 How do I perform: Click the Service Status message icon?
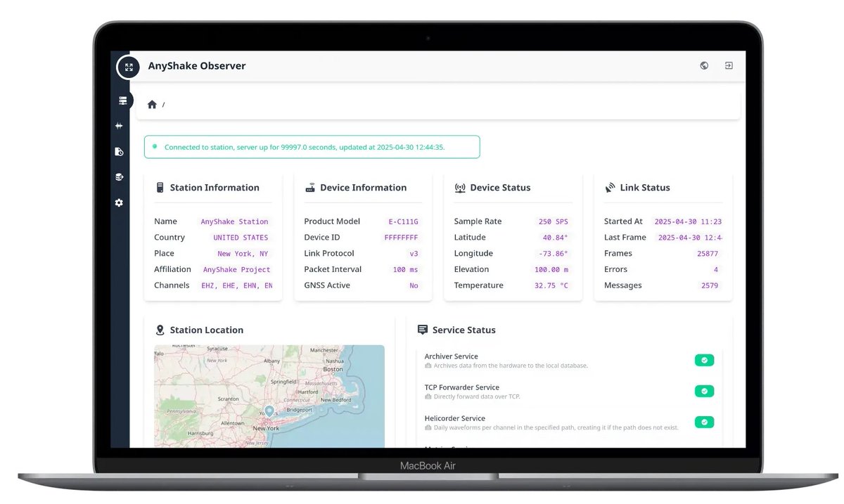point(423,330)
